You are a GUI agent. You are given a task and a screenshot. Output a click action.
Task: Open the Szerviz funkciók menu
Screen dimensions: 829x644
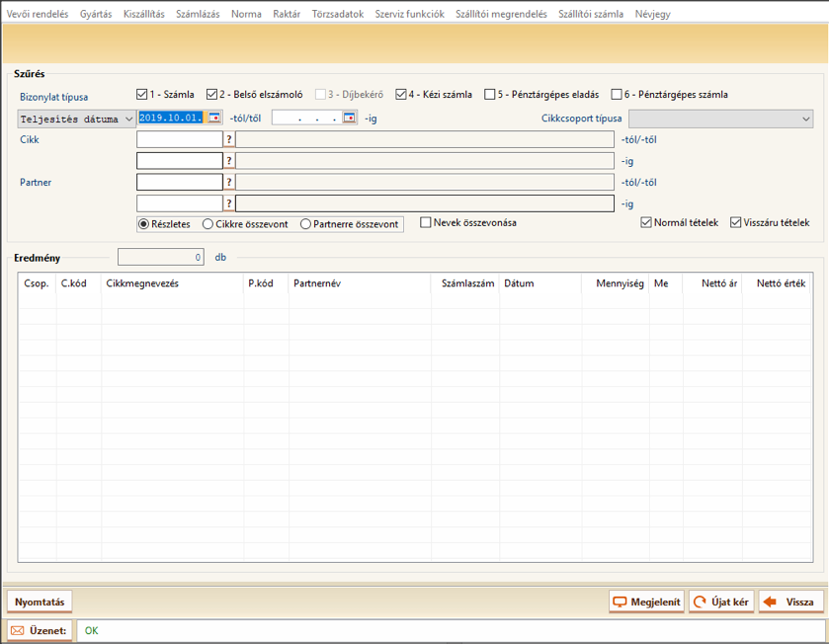(x=410, y=14)
